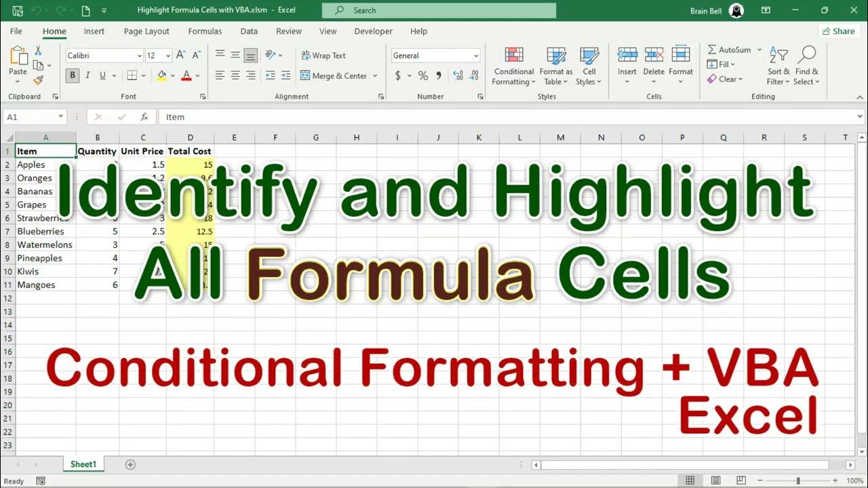
Task: Switch to the Insert tab
Action: 94,31
